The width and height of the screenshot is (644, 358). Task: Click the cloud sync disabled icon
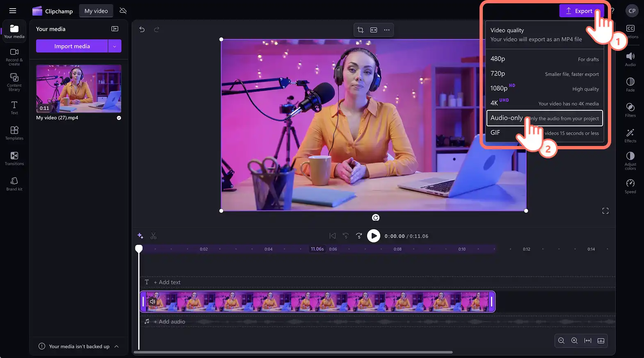tap(123, 11)
